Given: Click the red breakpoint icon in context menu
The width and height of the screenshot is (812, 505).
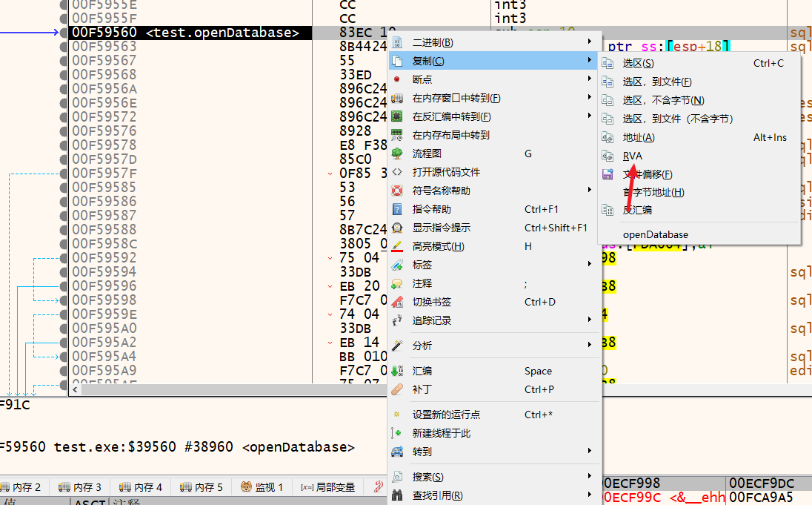Looking at the screenshot, I should point(397,79).
